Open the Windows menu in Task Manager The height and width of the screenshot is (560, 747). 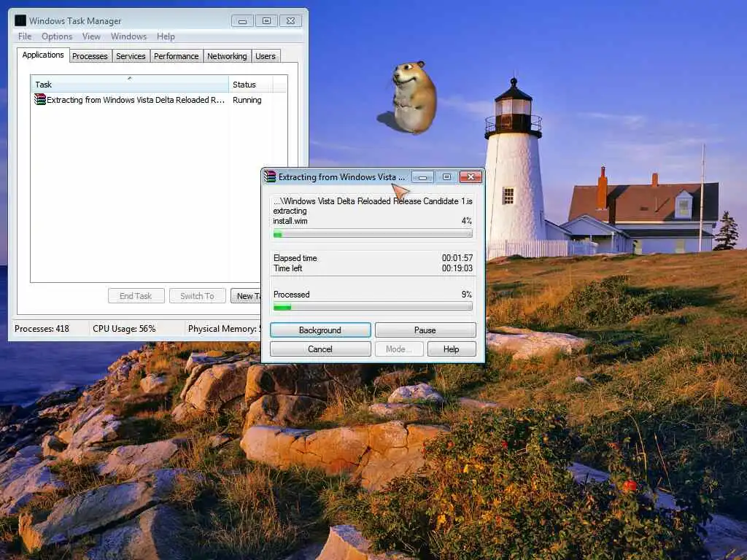tap(128, 36)
